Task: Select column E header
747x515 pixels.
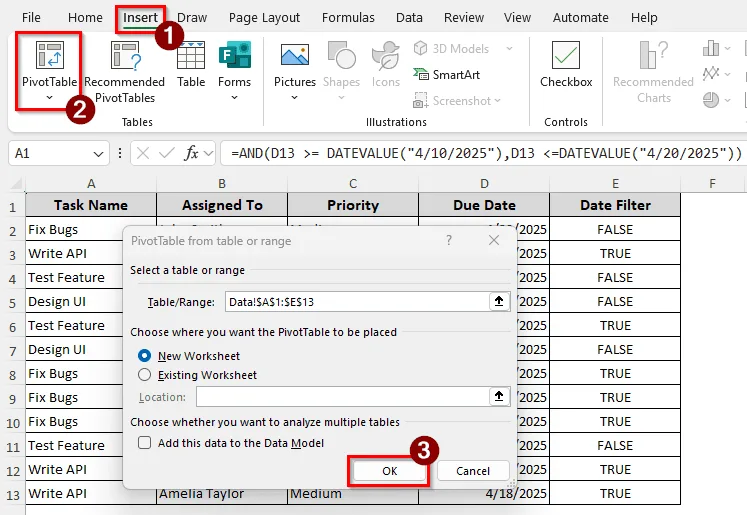Action: [615, 183]
